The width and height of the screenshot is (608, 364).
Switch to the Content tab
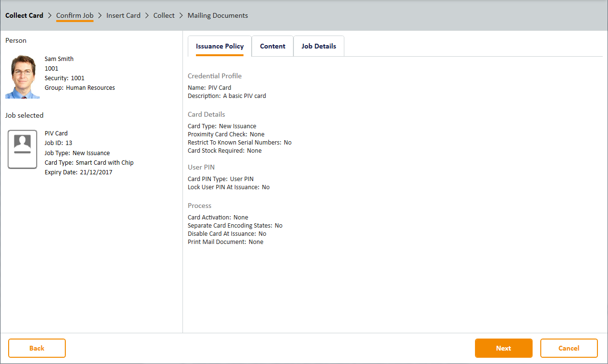tap(272, 47)
